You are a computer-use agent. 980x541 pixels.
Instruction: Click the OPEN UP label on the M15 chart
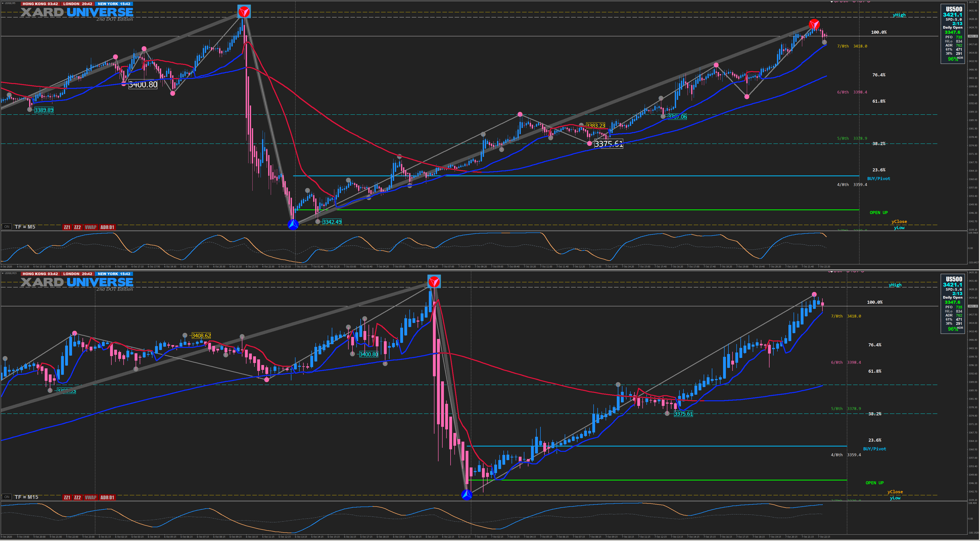tap(874, 483)
